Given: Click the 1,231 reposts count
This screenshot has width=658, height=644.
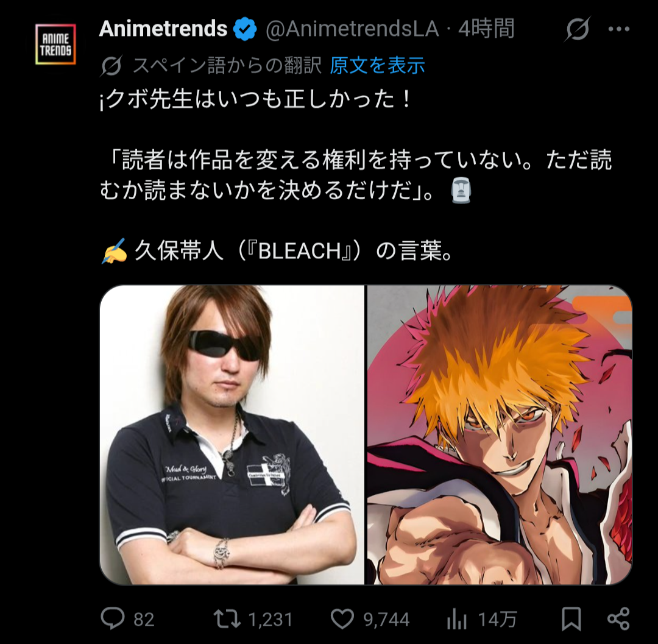Looking at the screenshot, I should [x=271, y=619].
